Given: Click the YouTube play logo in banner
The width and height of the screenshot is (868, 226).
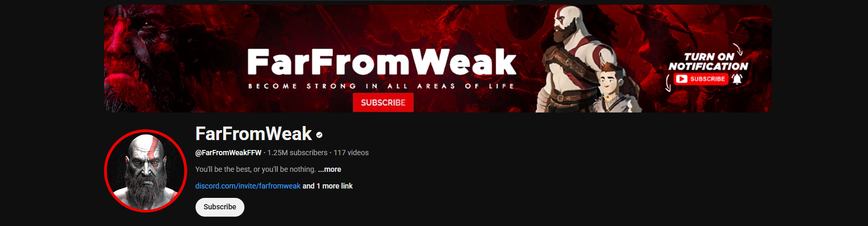Looking at the screenshot, I should pyautogui.click(x=682, y=79).
